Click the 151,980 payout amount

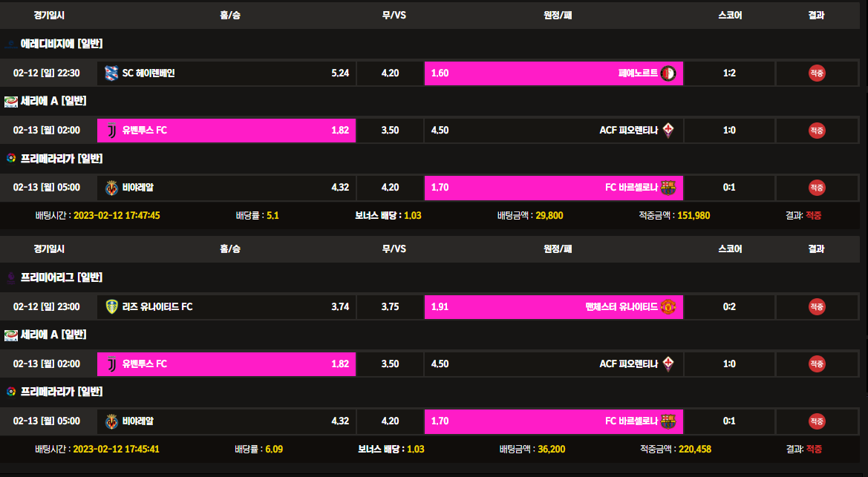(694, 216)
